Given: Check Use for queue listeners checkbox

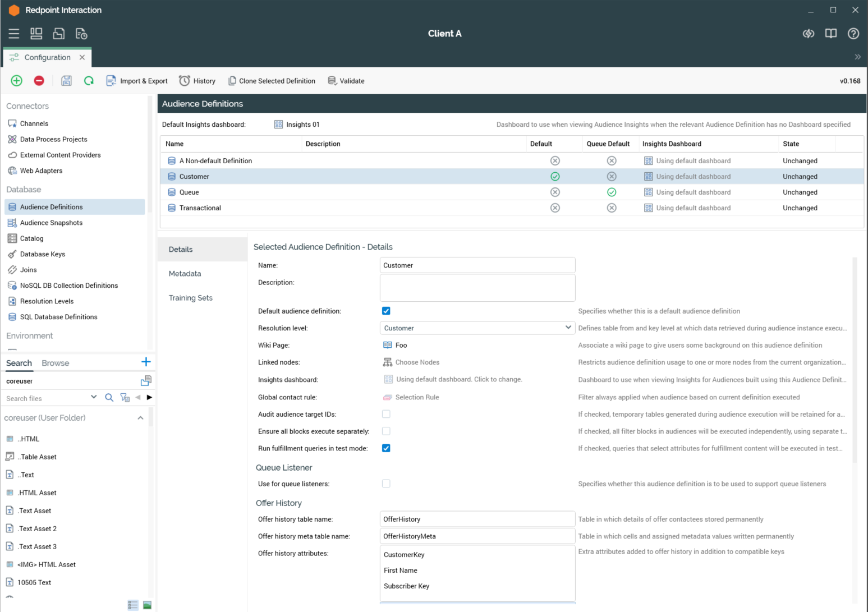Looking at the screenshot, I should tap(386, 484).
